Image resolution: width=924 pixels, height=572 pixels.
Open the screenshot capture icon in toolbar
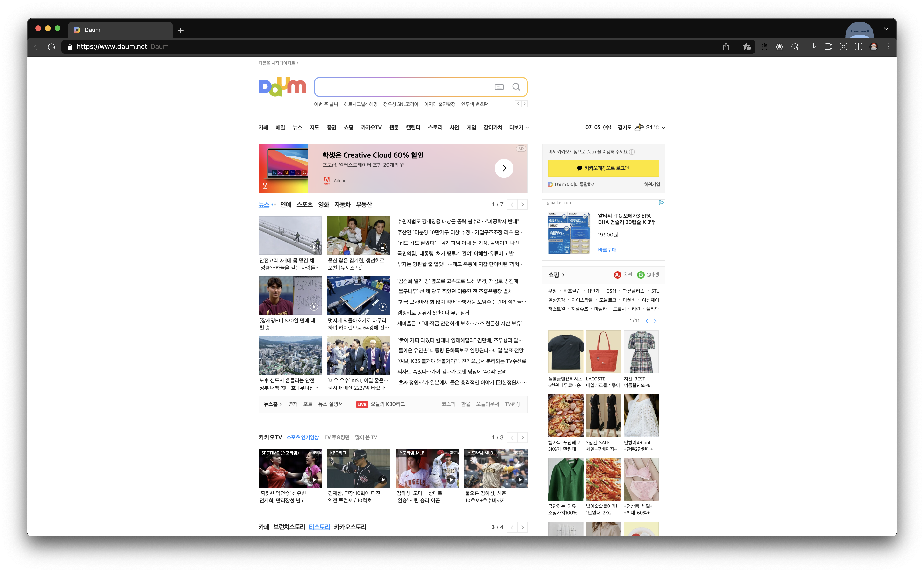tap(843, 47)
